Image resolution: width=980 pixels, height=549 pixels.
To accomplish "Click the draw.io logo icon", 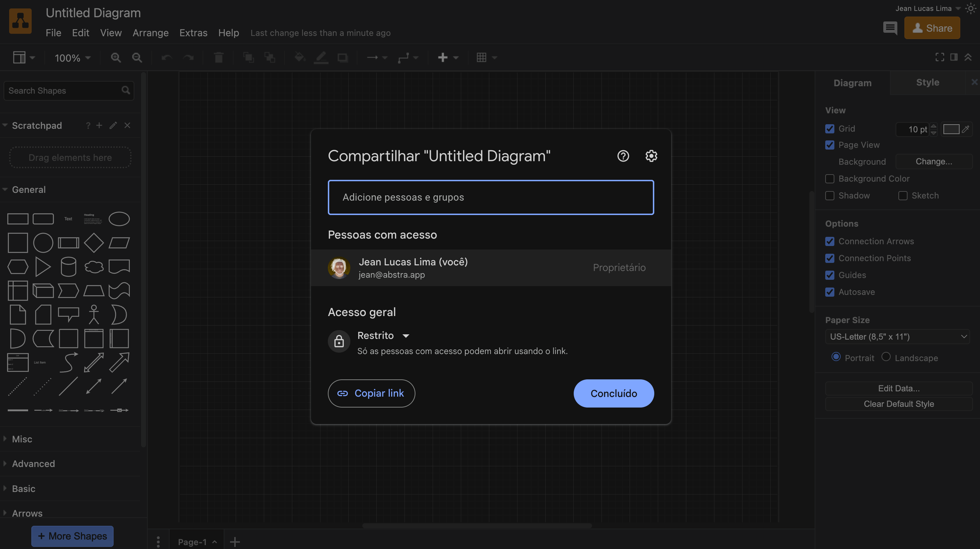I will pos(20,21).
